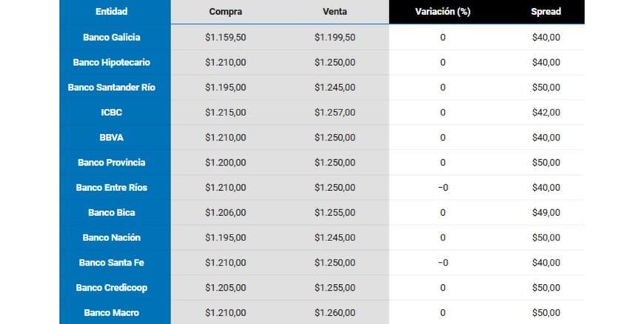Select the Banco Bica row label
Screen dimensions: 644x324
tap(112, 213)
